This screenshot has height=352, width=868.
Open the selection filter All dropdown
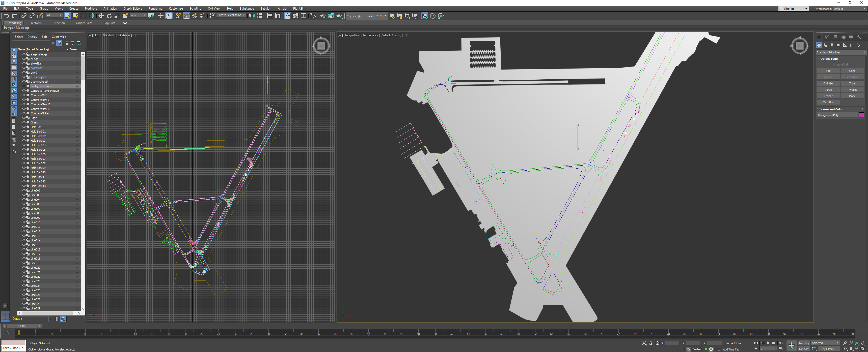(x=54, y=15)
